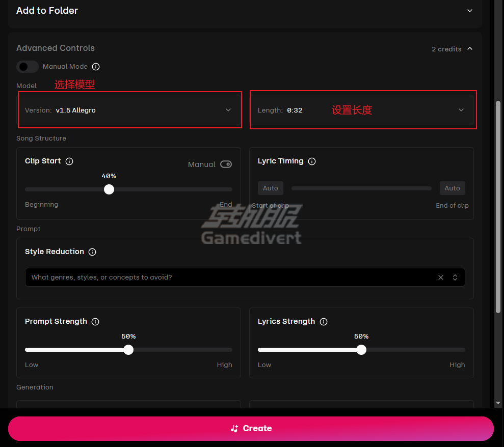The height and width of the screenshot is (447, 504).
Task: Click the Advanced Controls heading
Action: [56, 48]
